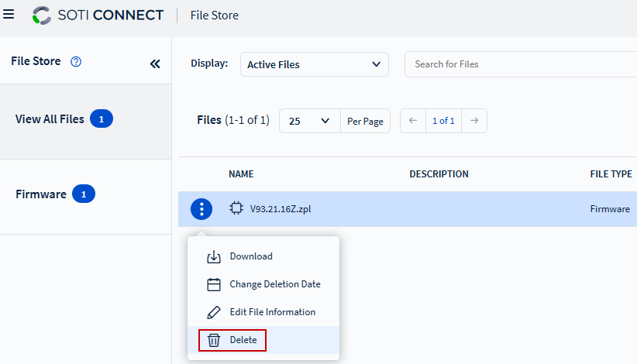This screenshot has width=637, height=364.
Task: Sort by NAME column header
Action: click(241, 174)
